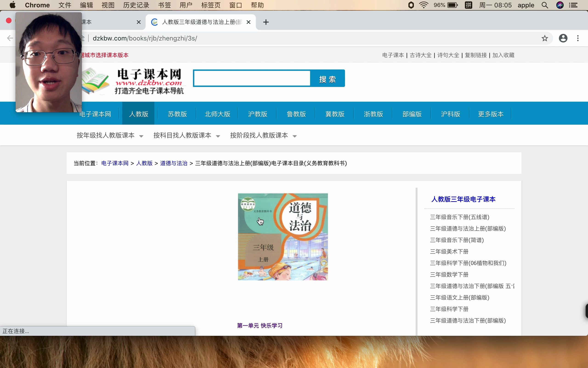This screenshot has height=368, width=588.
Task: Expand 按科目找人教版课本 dropdown
Action: pos(187,135)
